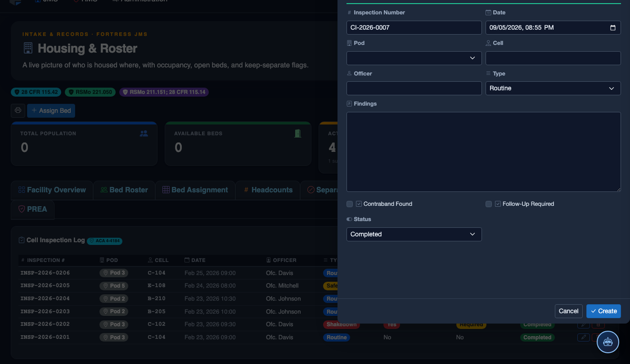
Task: Click the shield icon on RSMo 221.050 badge
Action: coord(71,92)
